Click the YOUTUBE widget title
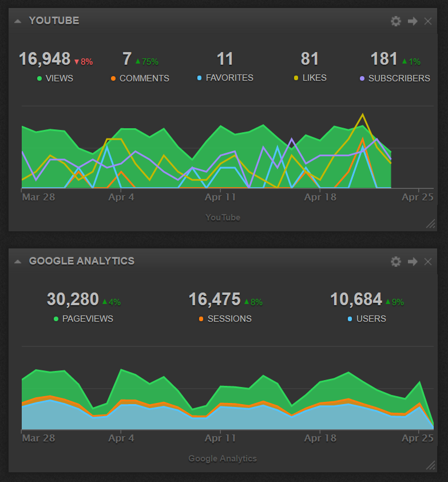The height and width of the screenshot is (482, 448). coord(54,21)
